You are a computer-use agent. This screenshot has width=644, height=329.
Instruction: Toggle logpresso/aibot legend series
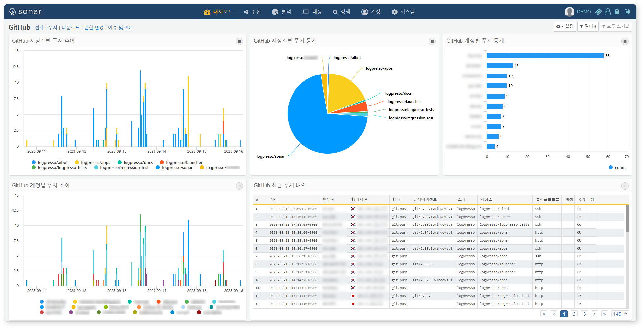pos(49,162)
